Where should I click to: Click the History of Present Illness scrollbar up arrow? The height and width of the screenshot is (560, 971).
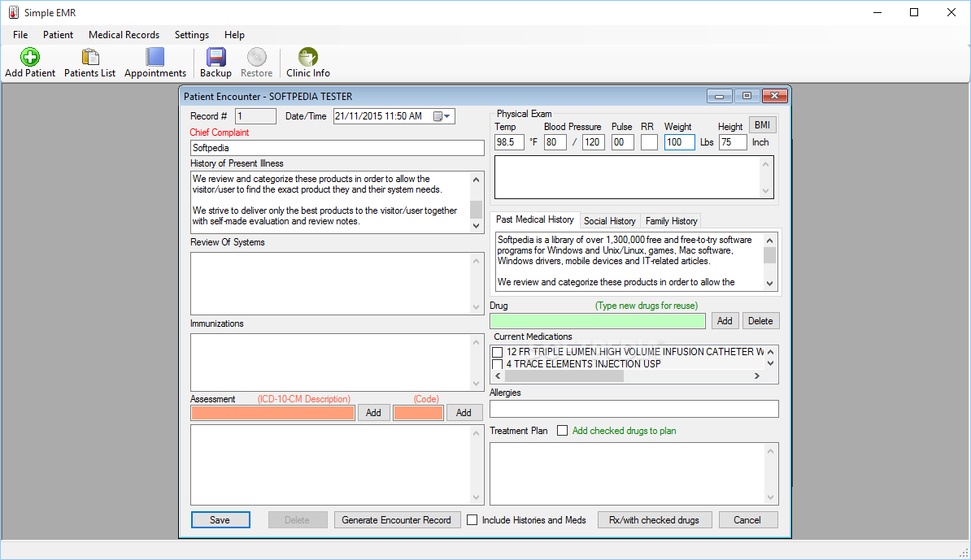coord(477,180)
